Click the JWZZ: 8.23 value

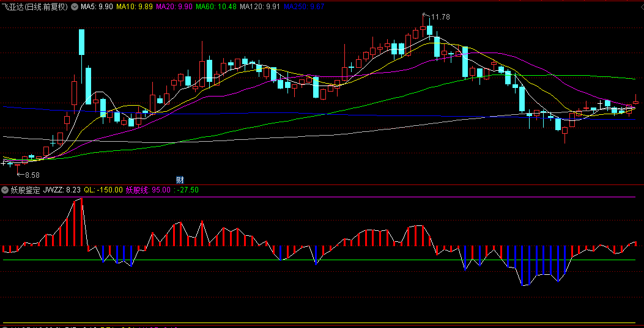coord(62,190)
